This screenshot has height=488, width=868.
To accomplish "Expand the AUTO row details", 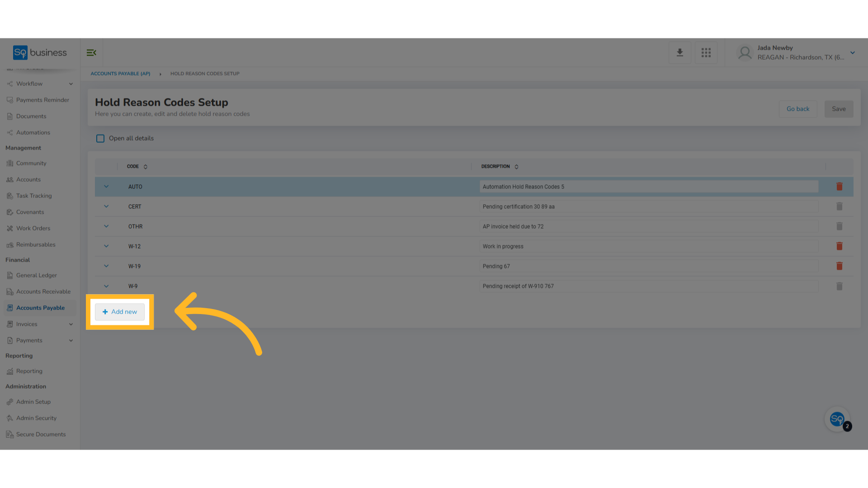I will click(106, 187).
